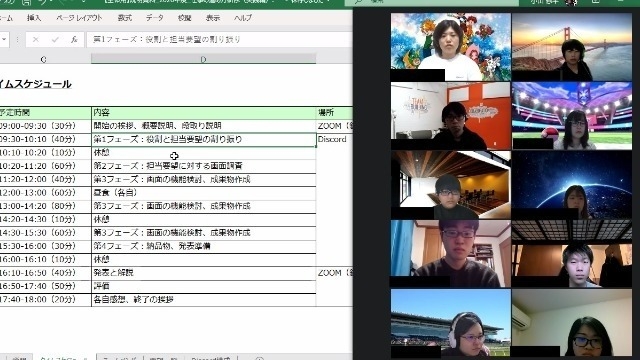This screenshot has width=640, height=360.
Task: Switch to the 数式 ribbon tab
Action: point(124,18)
